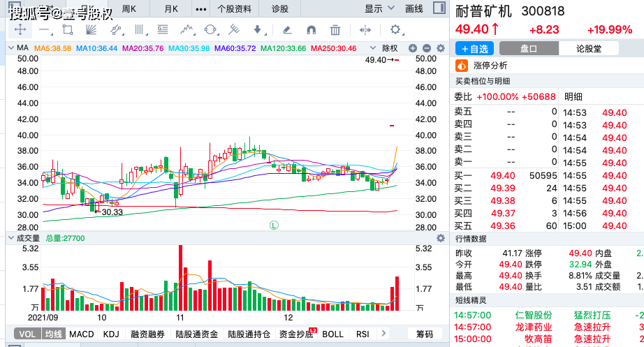Click the 总量:27700 volume label
This screenshot has height=347, width=644.
point(65,238)
